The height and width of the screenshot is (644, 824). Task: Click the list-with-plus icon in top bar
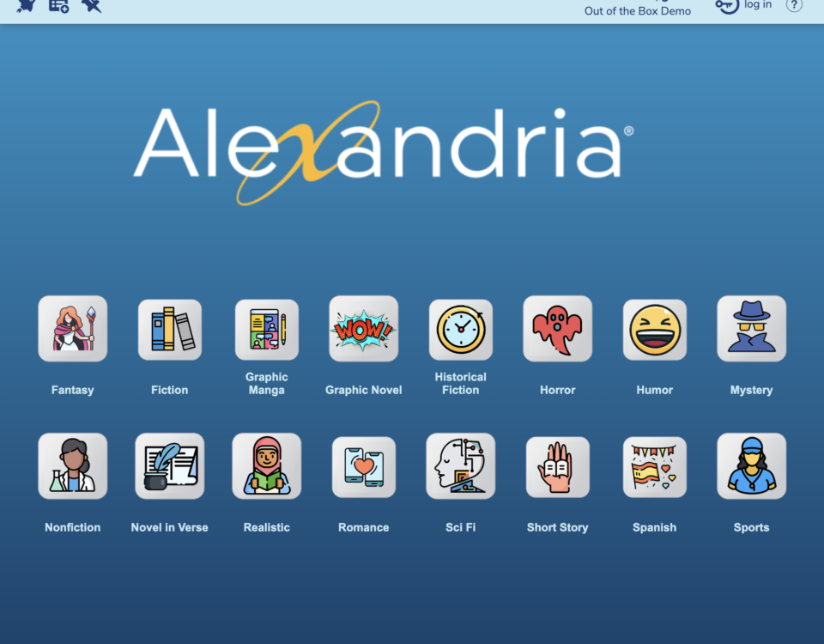coord(59,6)
